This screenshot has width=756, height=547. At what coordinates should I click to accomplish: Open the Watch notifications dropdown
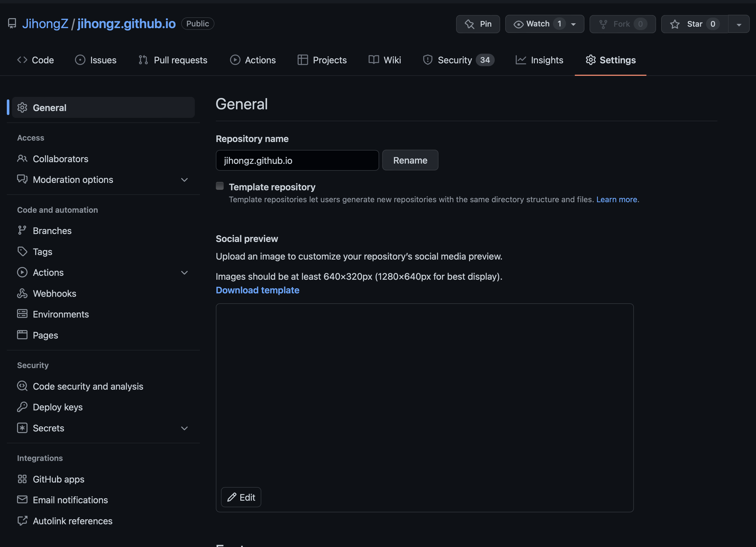click(573, 24)
